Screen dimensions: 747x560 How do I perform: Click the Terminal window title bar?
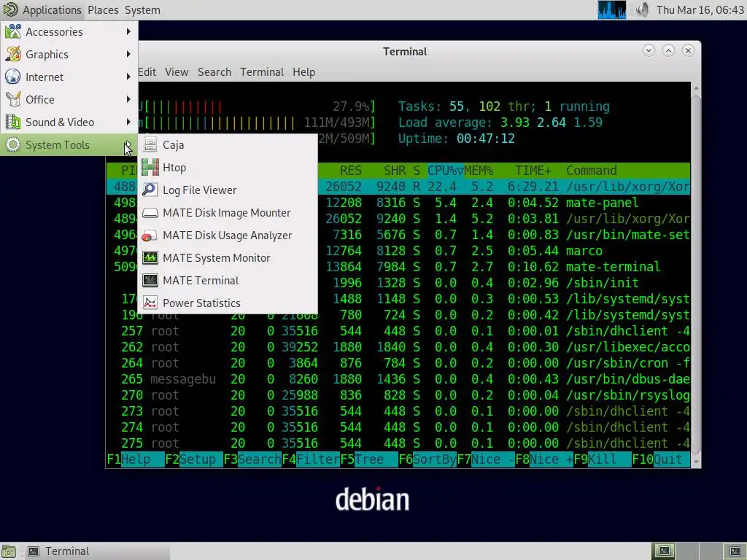(x=404, y=52)
